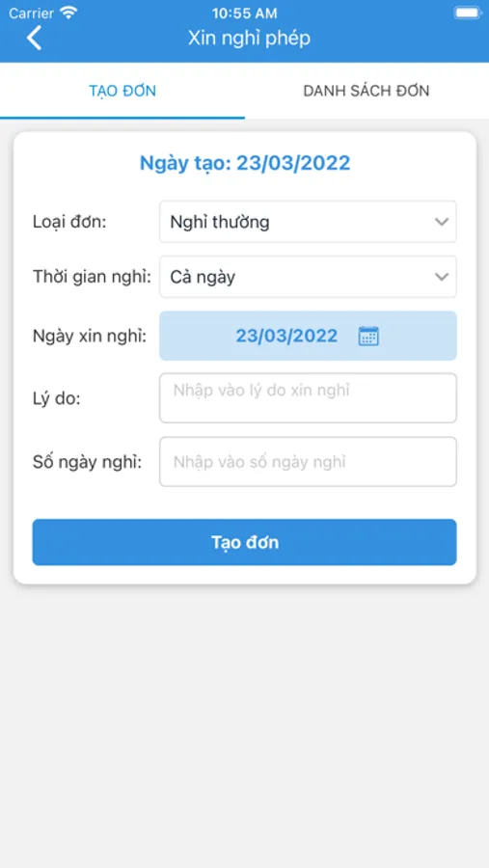Tap the Wi-Fi status icon
Screen dimensions: 489x868
point(68,13)
